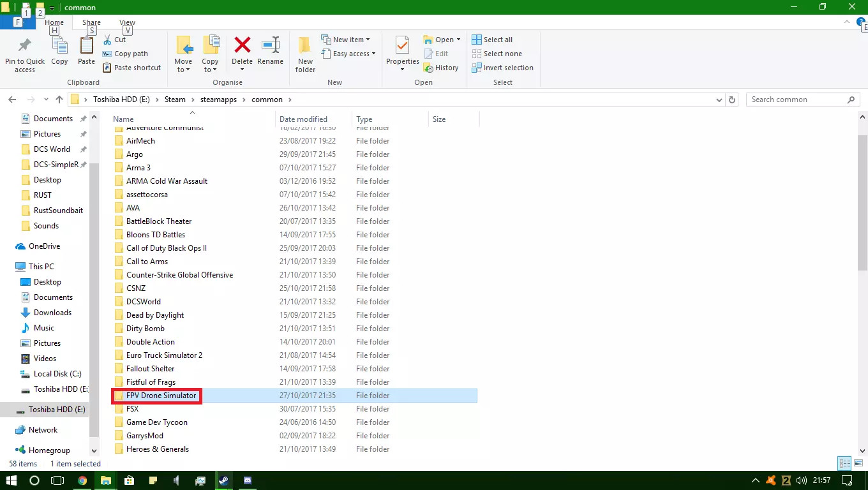The width and height of the screenshot is (868, 490).
Task: Go back to the previous folder
Action: tap(12, 100)
